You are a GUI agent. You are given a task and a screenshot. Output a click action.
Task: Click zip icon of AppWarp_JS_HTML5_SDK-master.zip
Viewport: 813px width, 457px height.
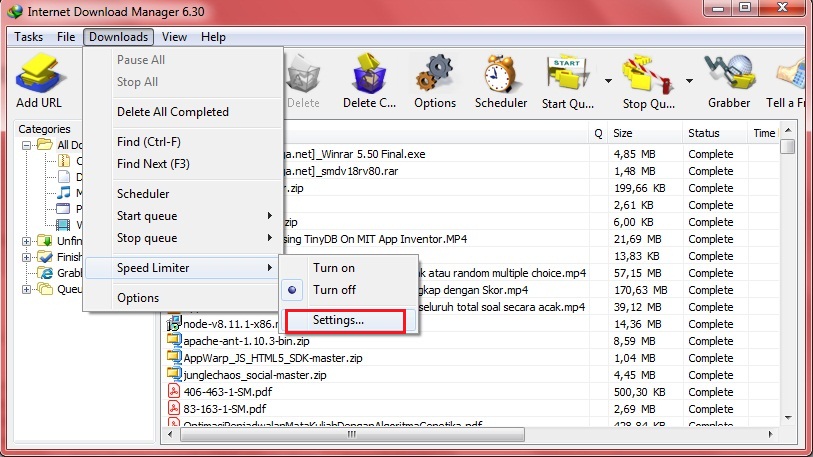coord(174,357)
